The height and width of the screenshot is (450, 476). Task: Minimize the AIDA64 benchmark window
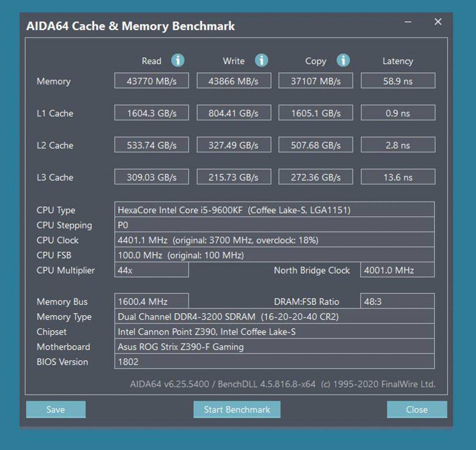point(408,22)
